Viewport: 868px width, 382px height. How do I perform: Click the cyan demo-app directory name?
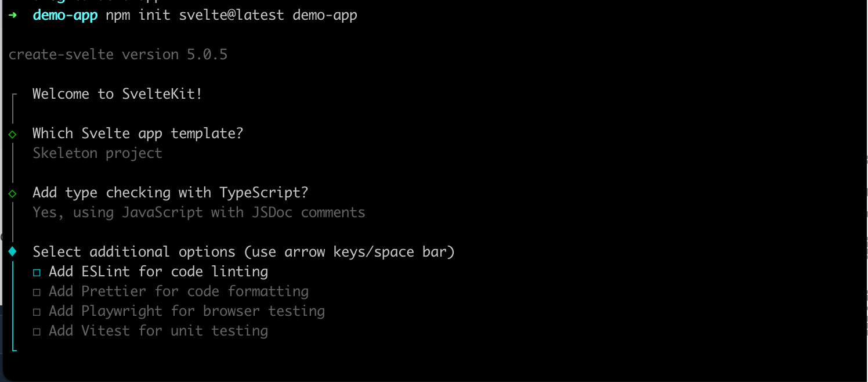tap(65, 15)
